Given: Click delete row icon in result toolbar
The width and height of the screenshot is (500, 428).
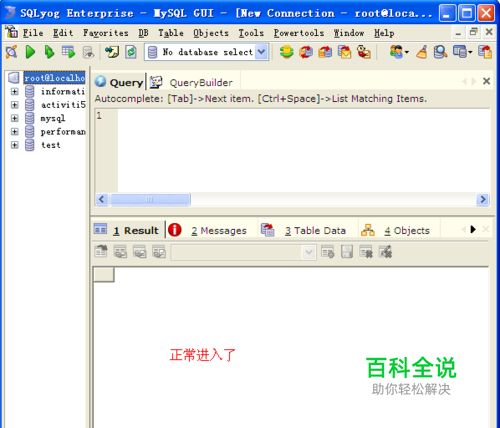Looking at the screenshot, I should coord(366,252).
